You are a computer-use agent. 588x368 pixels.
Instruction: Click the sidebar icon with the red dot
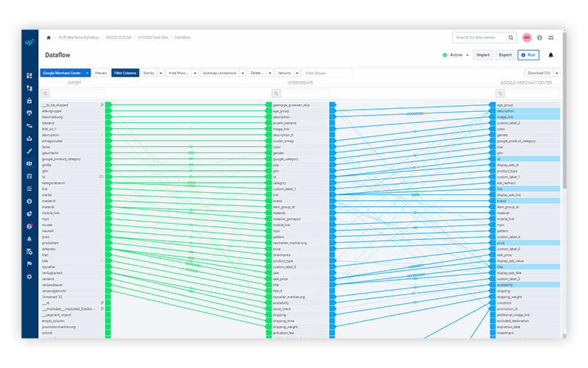[29, 227]
